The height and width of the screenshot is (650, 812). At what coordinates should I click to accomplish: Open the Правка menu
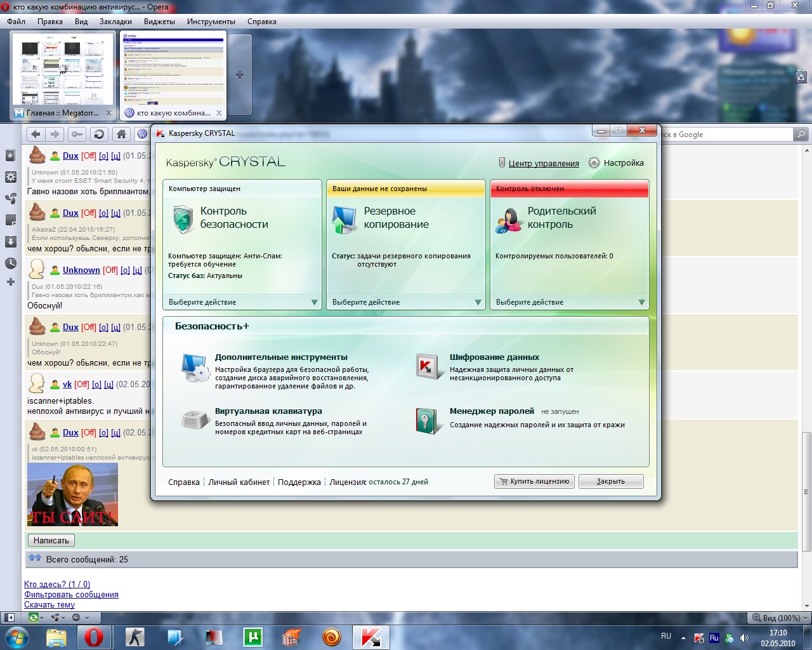tap(50, 22)
